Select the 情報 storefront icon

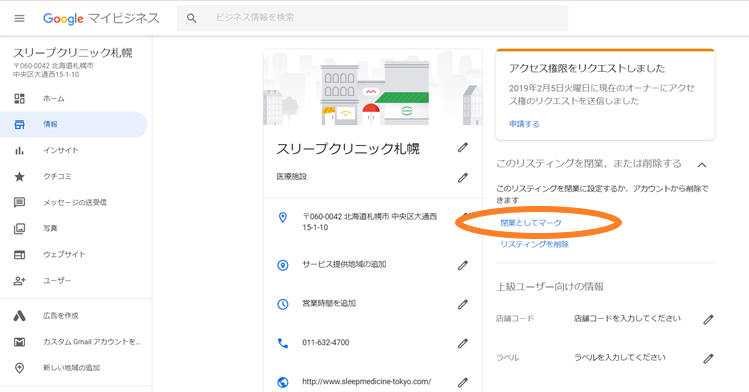[20, 125]
